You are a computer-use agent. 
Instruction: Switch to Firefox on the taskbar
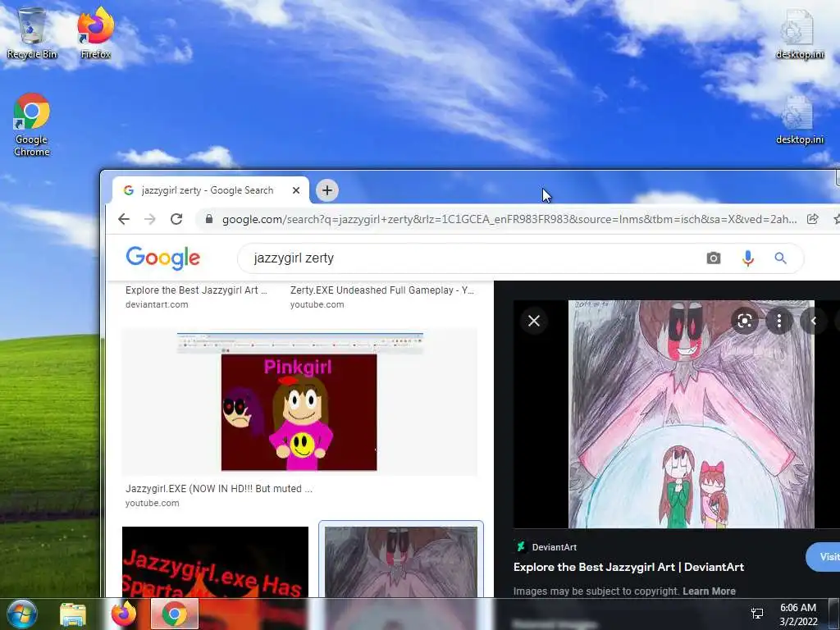124,614
